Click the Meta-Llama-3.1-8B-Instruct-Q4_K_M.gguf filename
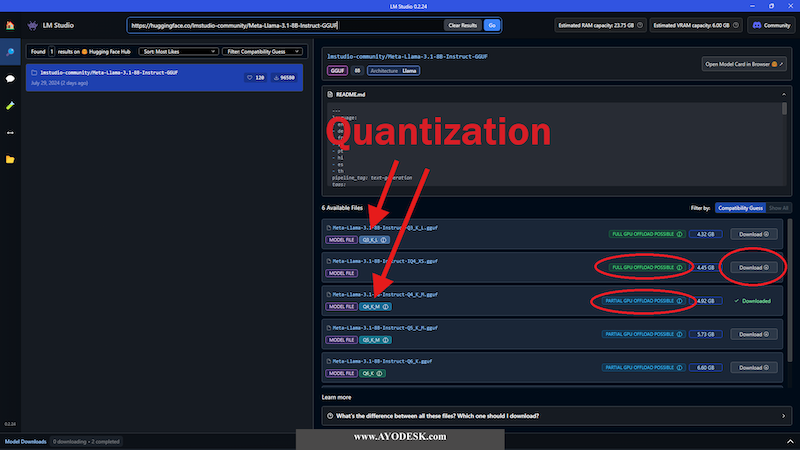 (x=385, y=294)
